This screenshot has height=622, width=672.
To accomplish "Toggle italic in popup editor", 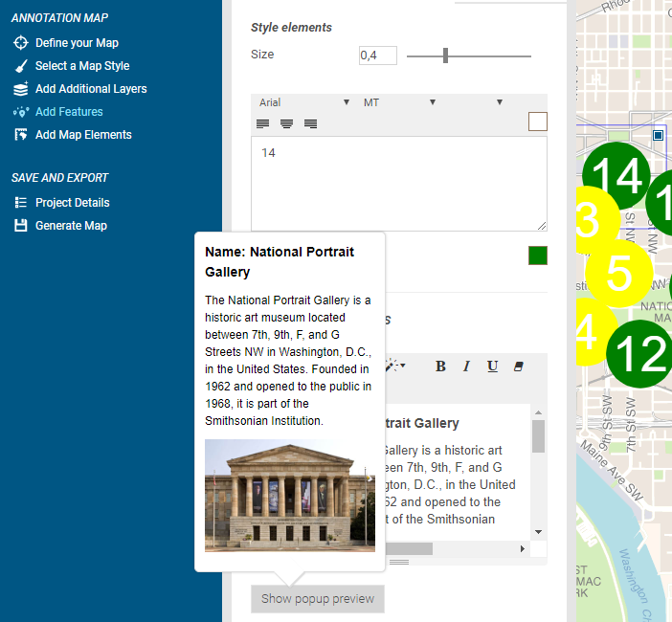I will point(467,367).
